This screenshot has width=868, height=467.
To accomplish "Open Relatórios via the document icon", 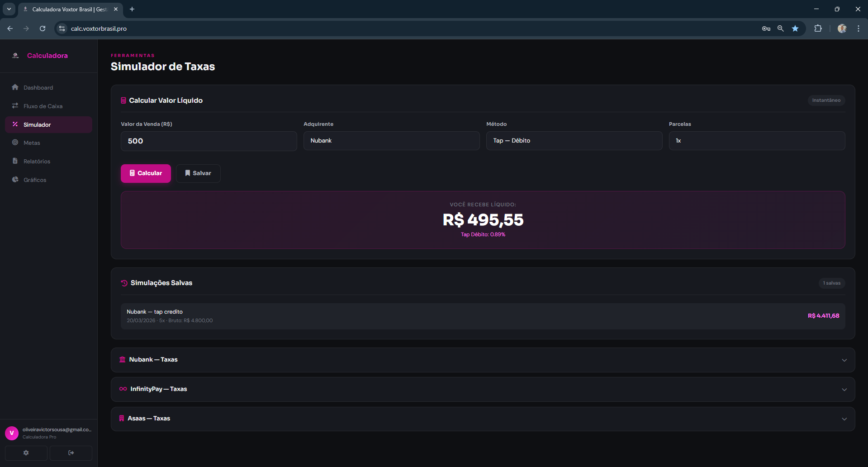I will (x=15, y=161).
